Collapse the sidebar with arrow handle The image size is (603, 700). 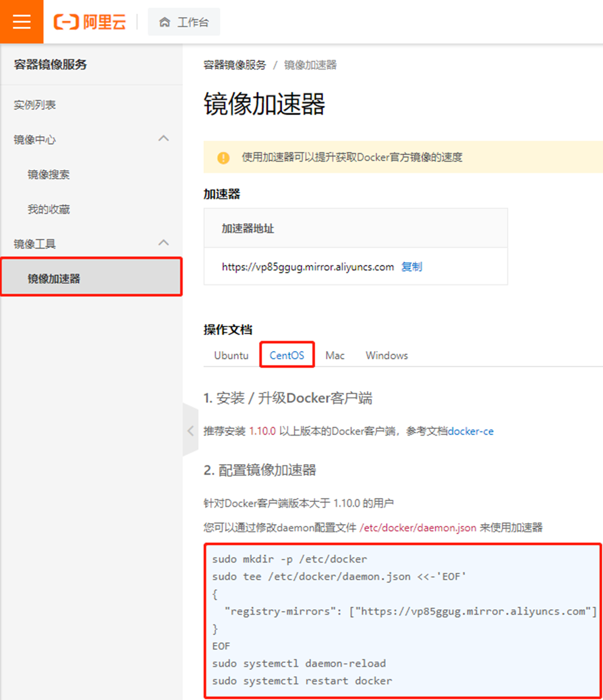coord(190,431)
